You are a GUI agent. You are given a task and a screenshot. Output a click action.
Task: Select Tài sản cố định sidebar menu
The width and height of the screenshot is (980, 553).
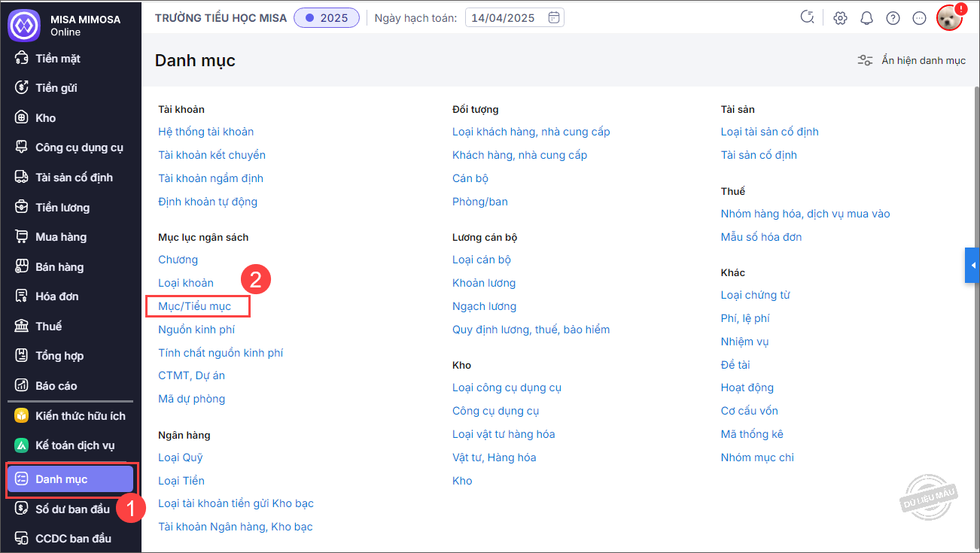tap(74, 178)
